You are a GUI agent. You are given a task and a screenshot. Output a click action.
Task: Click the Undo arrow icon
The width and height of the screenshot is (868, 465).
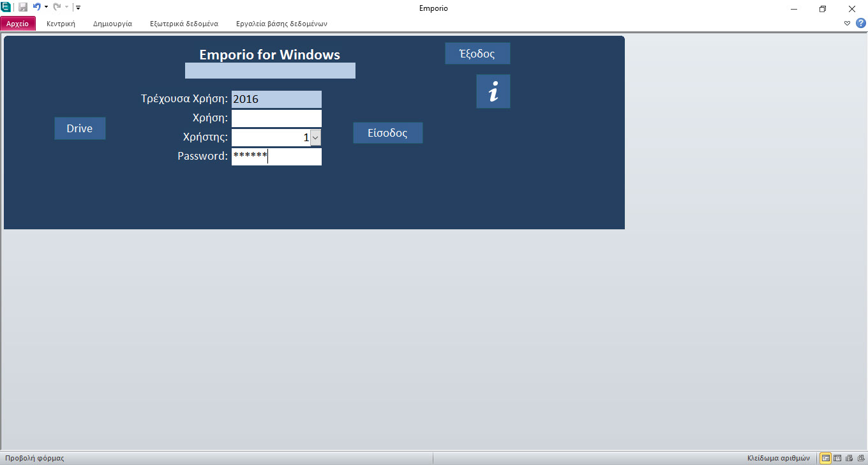point(37,8)
